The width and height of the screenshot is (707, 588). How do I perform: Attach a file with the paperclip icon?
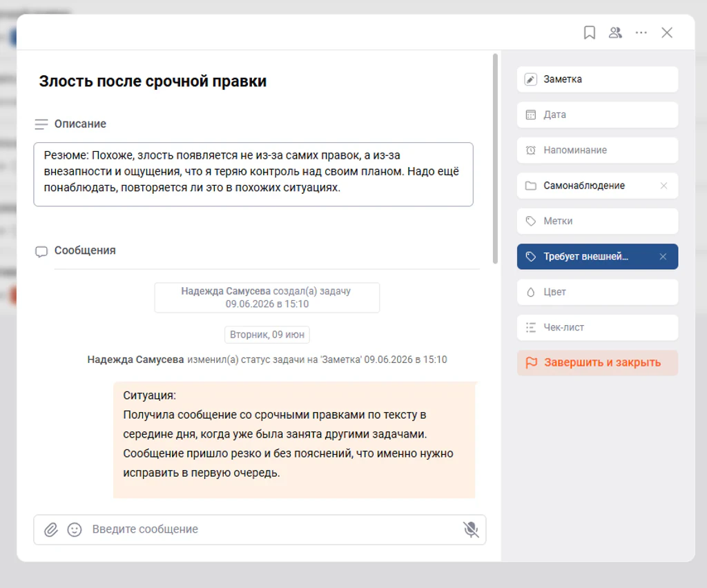pos(51,529)
